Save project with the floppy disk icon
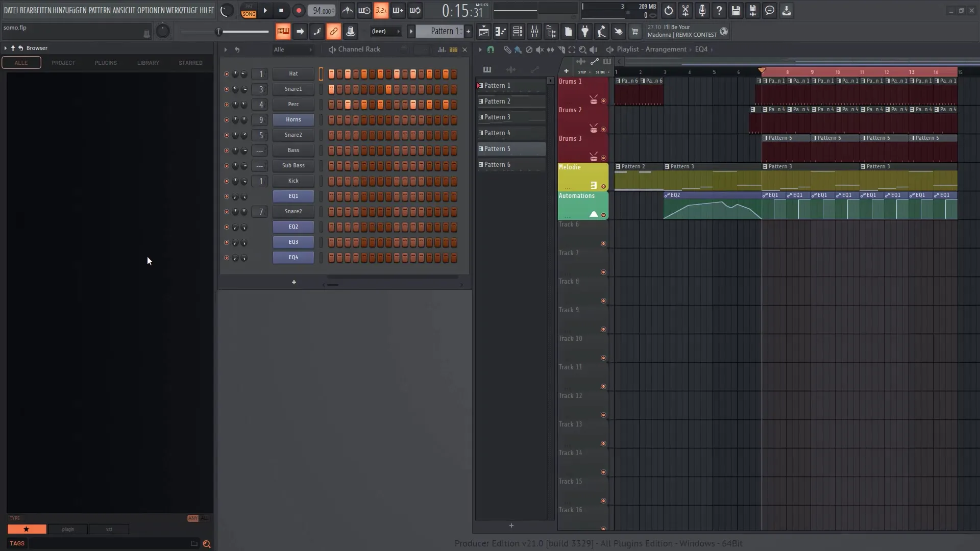980x551 pixels. (x=736, y=10)
